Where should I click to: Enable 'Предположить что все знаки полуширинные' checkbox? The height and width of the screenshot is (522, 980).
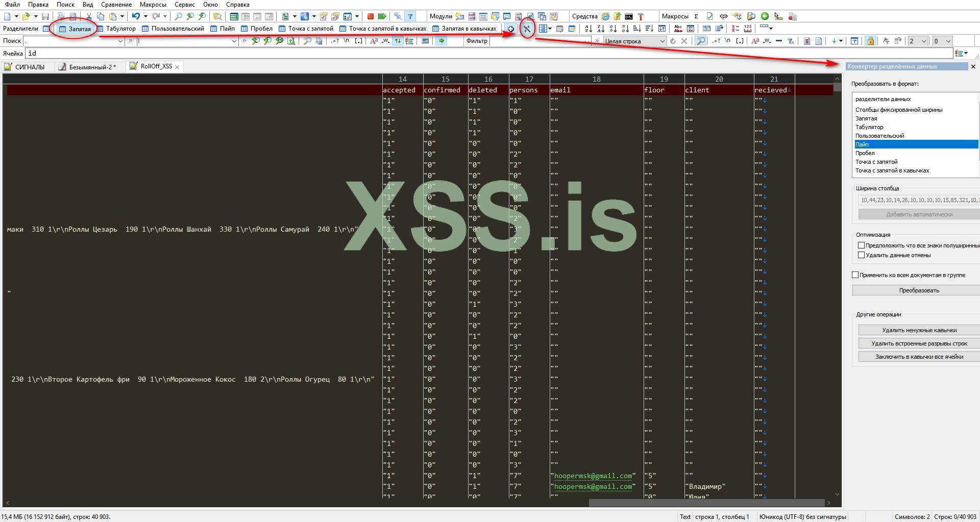861,245
